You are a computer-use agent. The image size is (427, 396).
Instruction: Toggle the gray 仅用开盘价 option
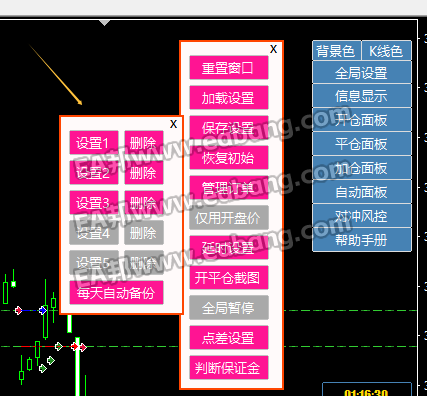229,218
